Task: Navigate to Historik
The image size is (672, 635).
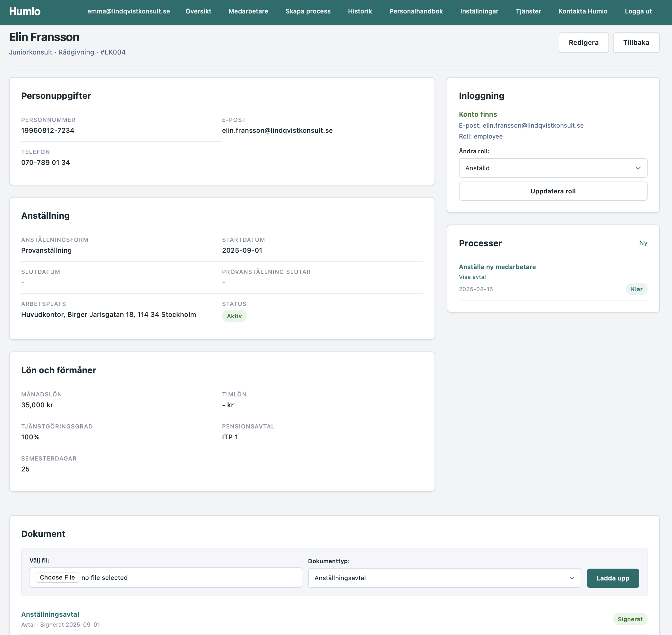Action: coord(360,11)
